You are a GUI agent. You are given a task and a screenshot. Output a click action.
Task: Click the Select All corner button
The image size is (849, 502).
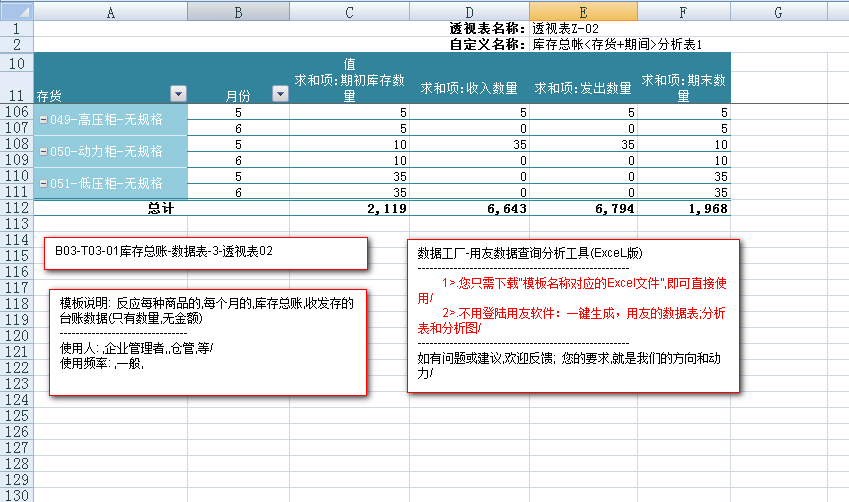point(16,11)
